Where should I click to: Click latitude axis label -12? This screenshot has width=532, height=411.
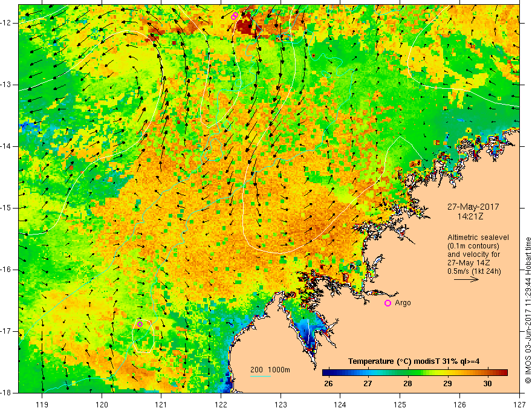pos(7,23)
